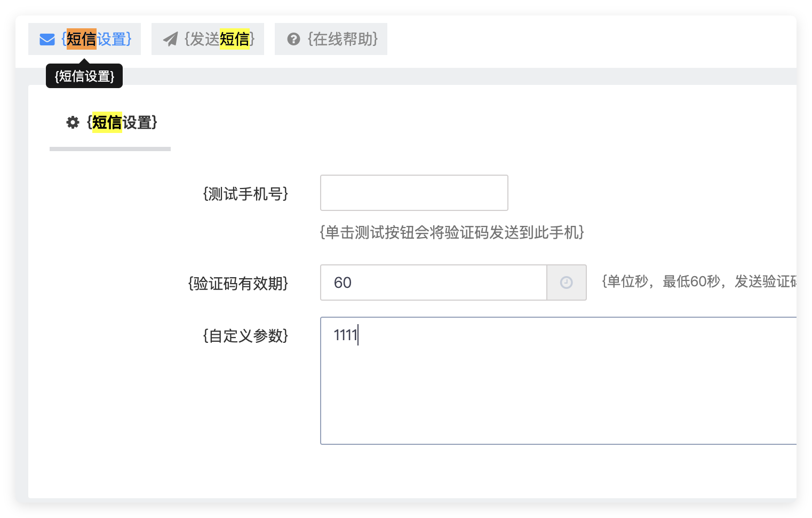Click the black {短信设置} tooltip
This screenshot has height=518, width=812.
tap(84, 76)
